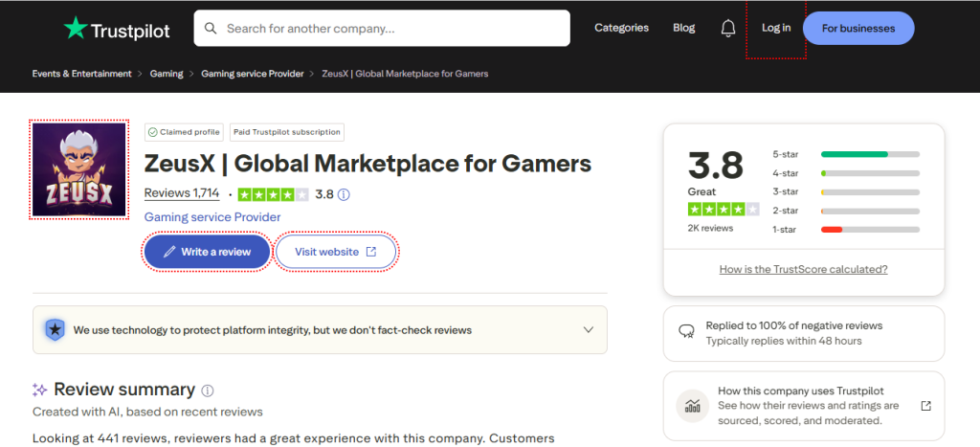Click the chart icon in How this company uses Trustpilot
980x447 pixels.
pos(693,406)
